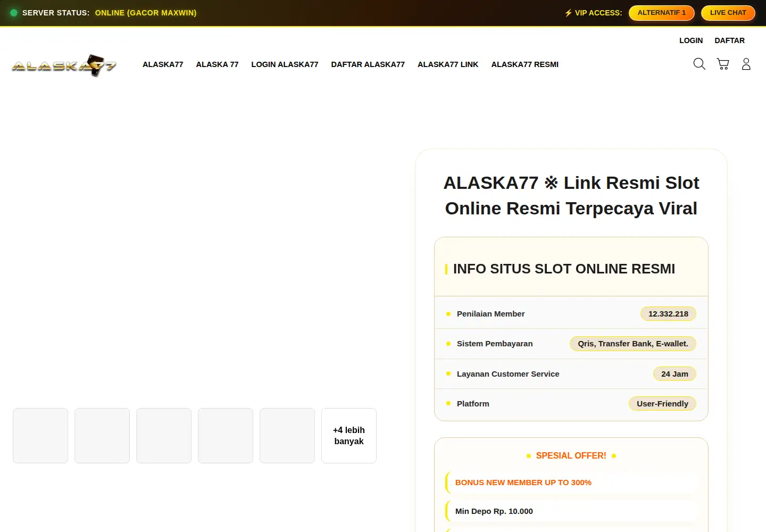Viewport: 766px width, 532px height.
Task: Click the ALASKA77 logo
Action: click(x=64, y=65)
